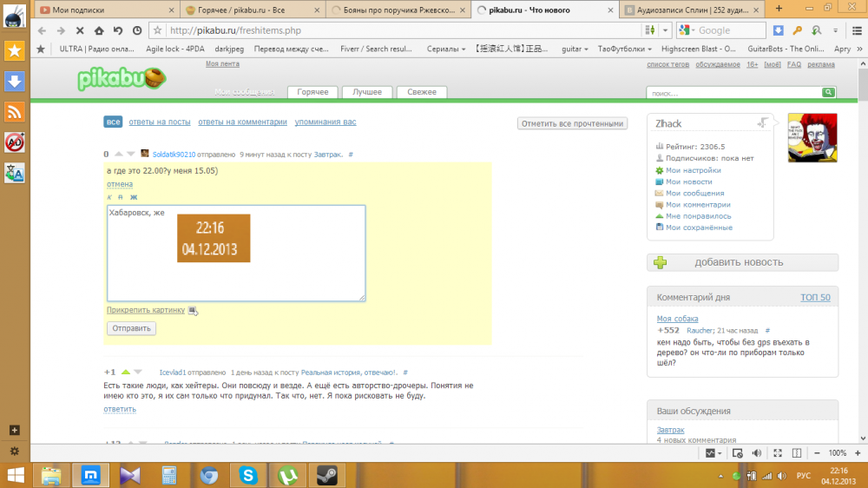Open the Favorites star in Maxthon sidebar
Image resolution: width=868 pixels, height=488 pixels.
point(14,50)
